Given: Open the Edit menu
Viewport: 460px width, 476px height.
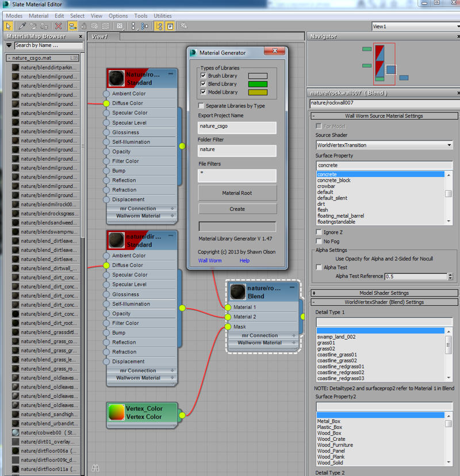Looking at the screenshot, I should point(59,16).
